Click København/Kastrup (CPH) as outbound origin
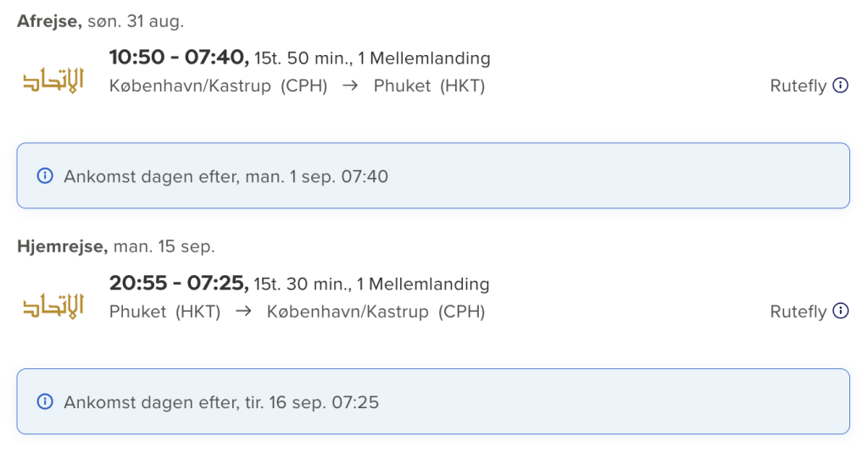This screenshot has height=453, width=868. 218,86
